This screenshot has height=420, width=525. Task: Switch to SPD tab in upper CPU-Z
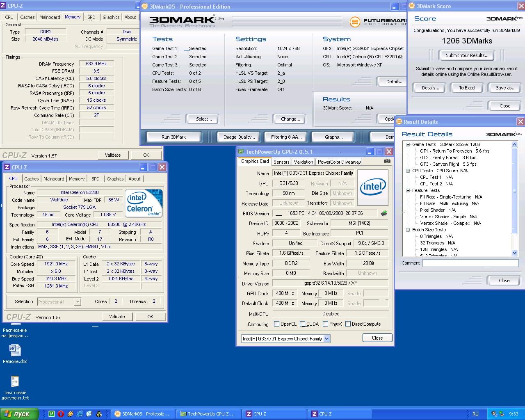(91, 17)
